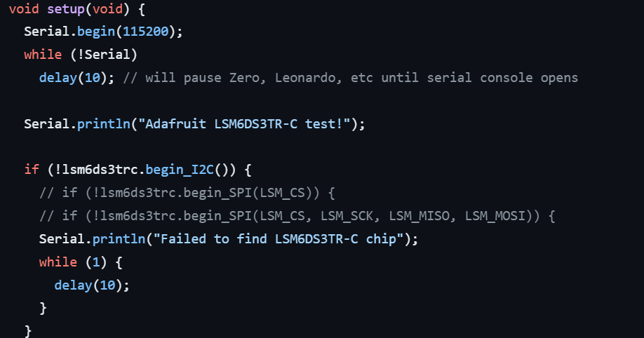This screenshot has height=338, width=644.
Task: Click LSM_MOSI in the commented code
Action: pyautogui.click(x=495, y=215)
